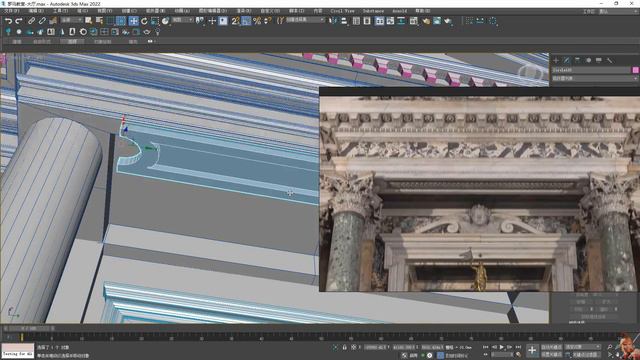The image size is (640, 360).
Task: Click the Select and Manipulate crosshair icon
Action: (x=212, y=21)
